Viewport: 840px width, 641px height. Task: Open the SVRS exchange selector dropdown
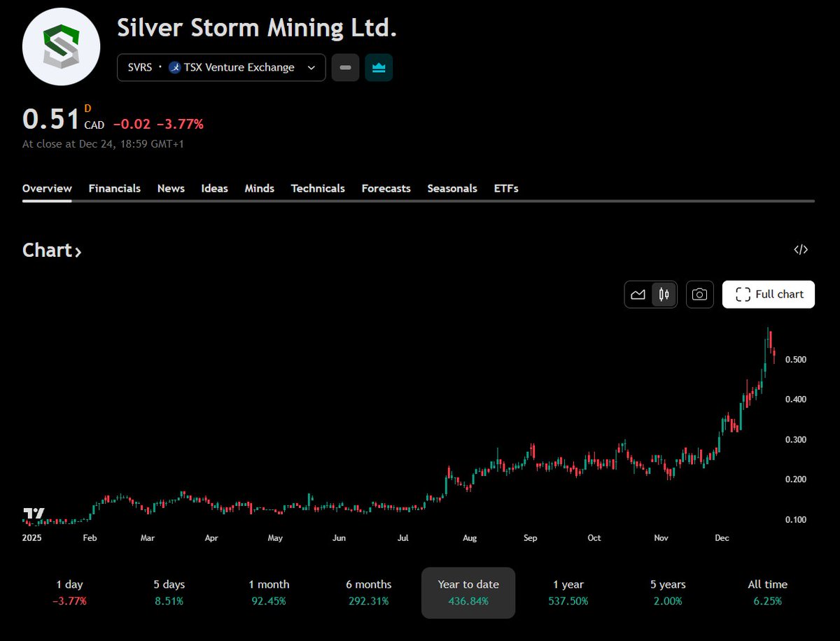coord(221,67)
